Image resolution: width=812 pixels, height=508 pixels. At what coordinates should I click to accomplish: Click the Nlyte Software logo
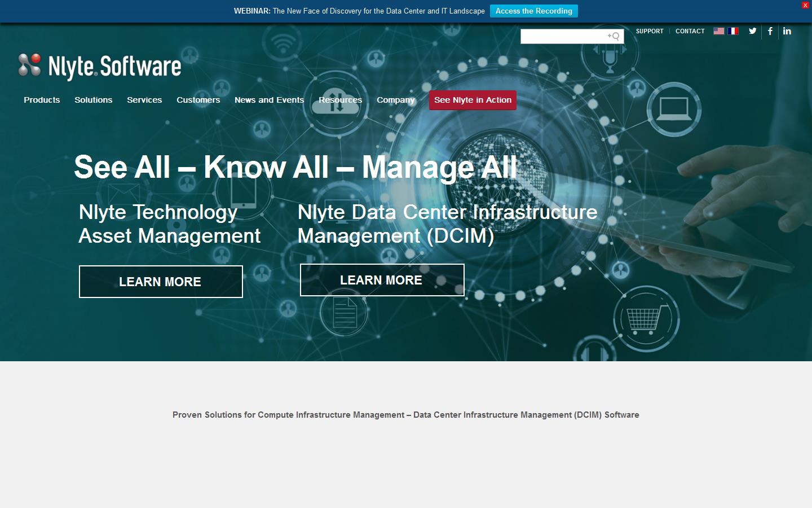coord(100,66)
